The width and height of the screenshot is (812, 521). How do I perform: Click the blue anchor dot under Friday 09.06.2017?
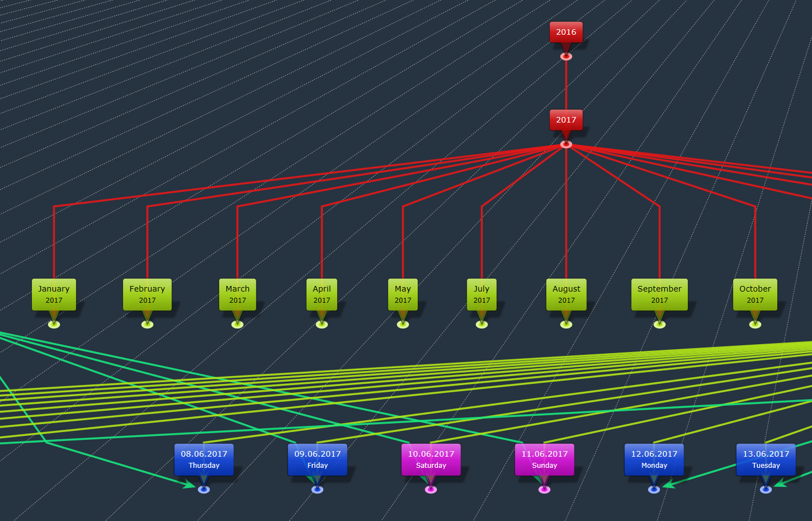pos(318,490)
